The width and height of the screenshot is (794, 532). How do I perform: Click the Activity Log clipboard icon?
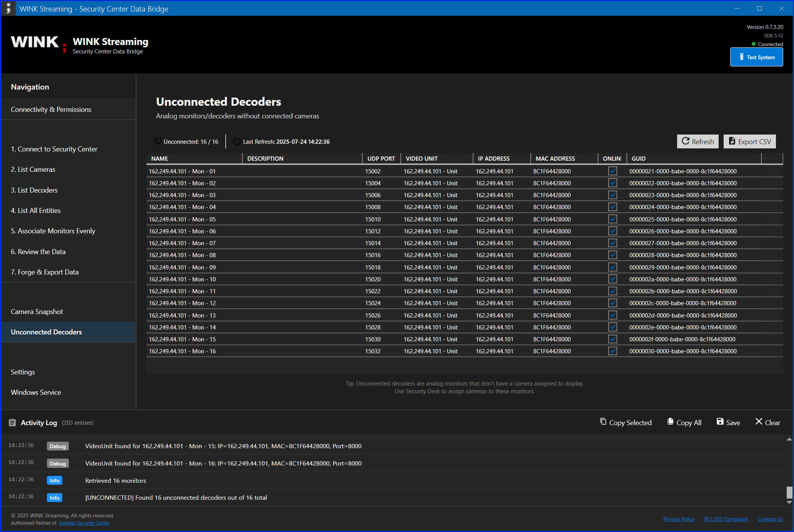[x=12, y=422]
